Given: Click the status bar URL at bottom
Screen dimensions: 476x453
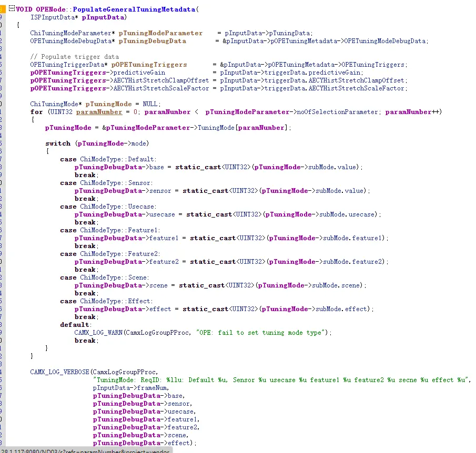Looking at the screenshot, I should (x=85, y=450).
